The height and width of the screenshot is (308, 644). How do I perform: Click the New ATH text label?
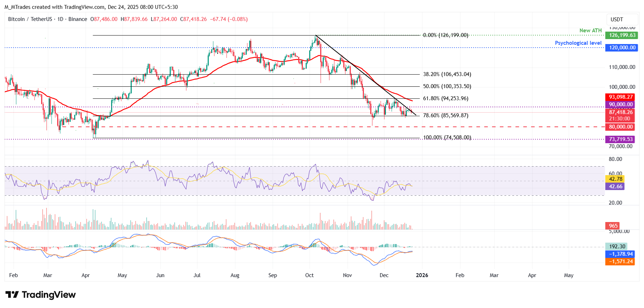pos(590,31)
